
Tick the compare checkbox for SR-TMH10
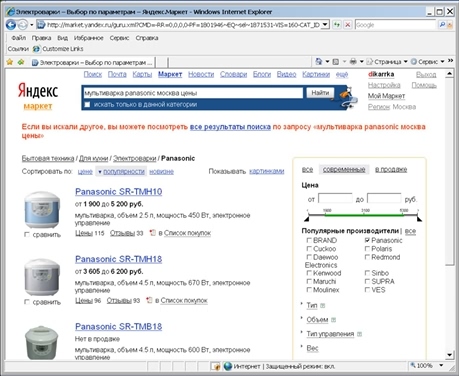(27, 235)
